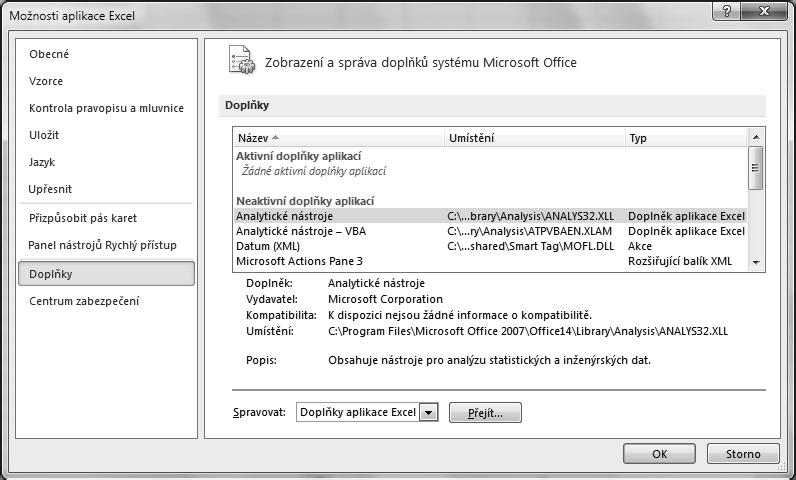Click the Microsoft Corporation publisher text

tap(385, 299)
